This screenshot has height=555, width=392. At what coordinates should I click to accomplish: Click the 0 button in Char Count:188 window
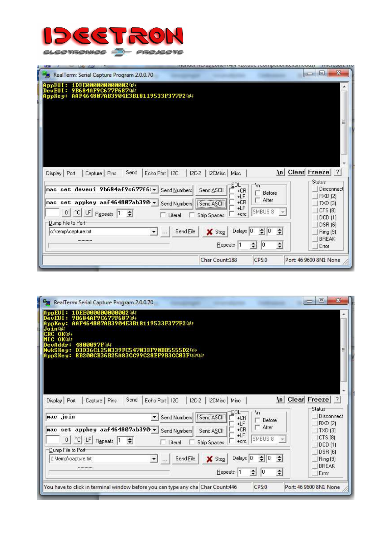(x=66, y=212)
